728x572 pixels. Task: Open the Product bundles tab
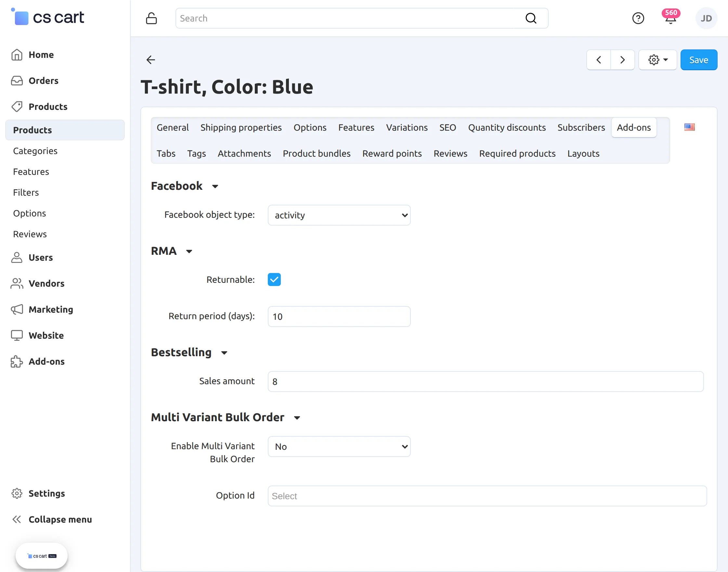(317, 153)
